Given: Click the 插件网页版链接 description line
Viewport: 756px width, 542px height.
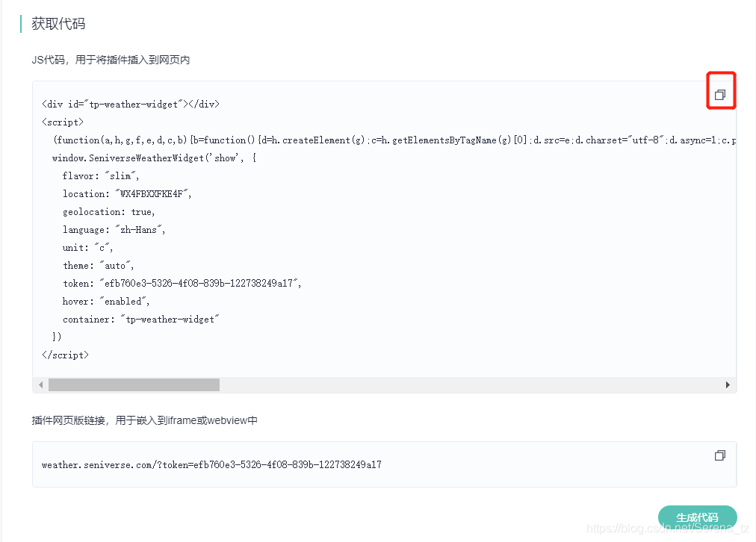Looking at the screenshot, I should (145, 420).
